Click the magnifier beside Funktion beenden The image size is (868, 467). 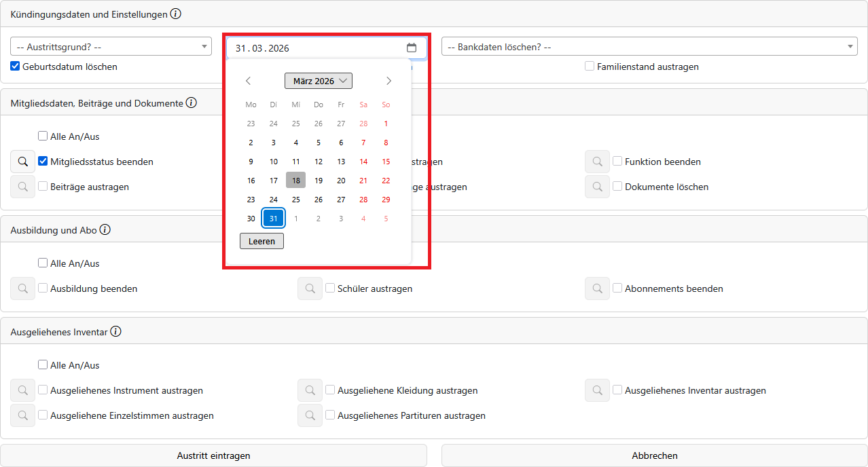coord(597,162)
